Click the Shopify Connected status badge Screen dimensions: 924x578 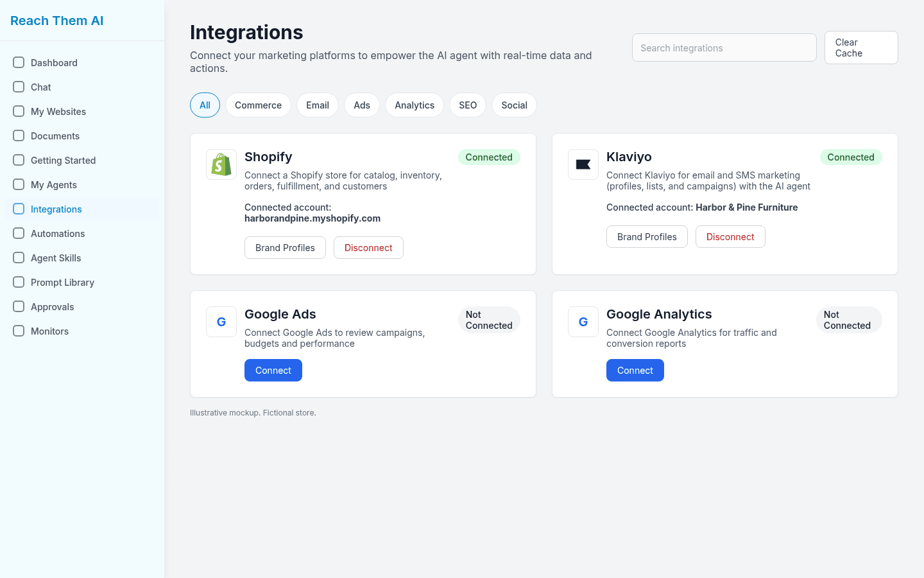coord(489,157)
